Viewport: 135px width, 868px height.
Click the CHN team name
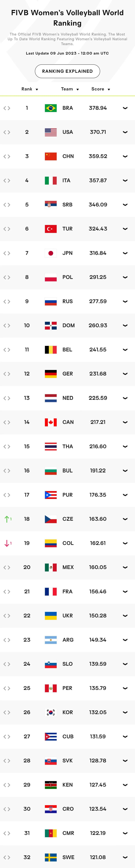68,156
